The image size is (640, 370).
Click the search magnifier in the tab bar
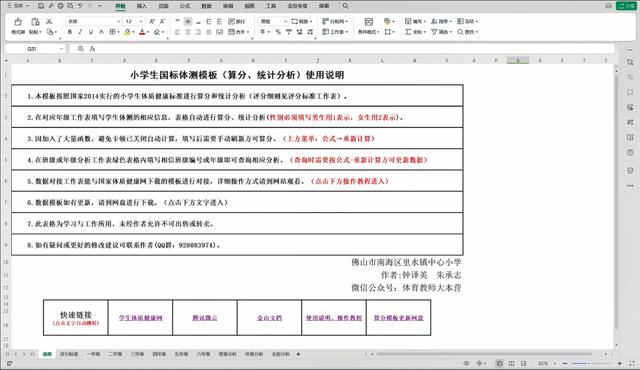point(346,6)
